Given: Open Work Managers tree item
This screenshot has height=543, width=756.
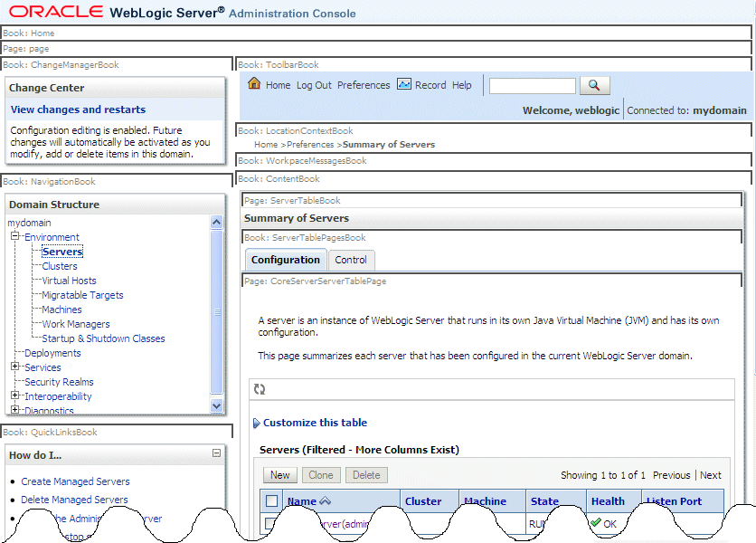Looking at the screenshot, I should (76, 324).
